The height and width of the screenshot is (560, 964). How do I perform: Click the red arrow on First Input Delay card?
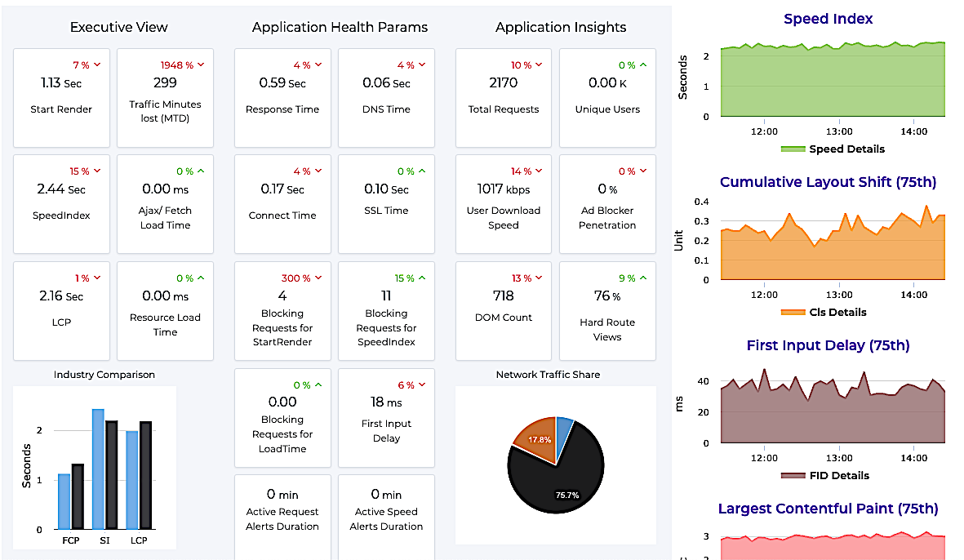tap(422, 385)
